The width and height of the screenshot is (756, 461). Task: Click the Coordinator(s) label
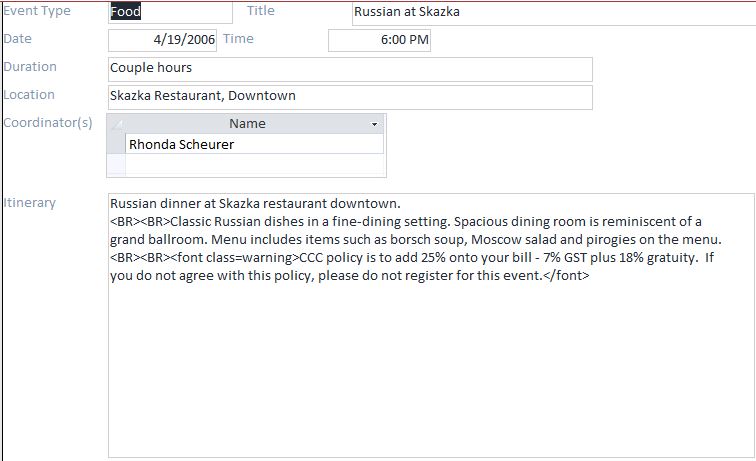pyautogui.click(x=48, y=123)
